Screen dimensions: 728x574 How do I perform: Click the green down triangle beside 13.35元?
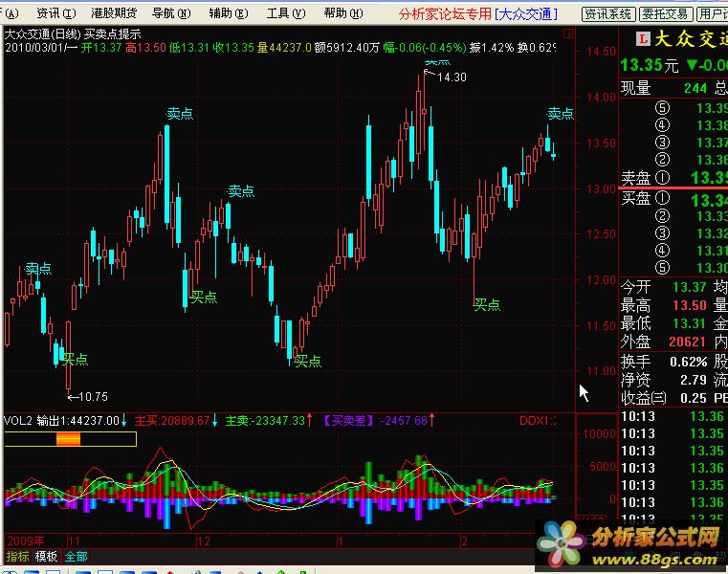[x=692, y=65]
